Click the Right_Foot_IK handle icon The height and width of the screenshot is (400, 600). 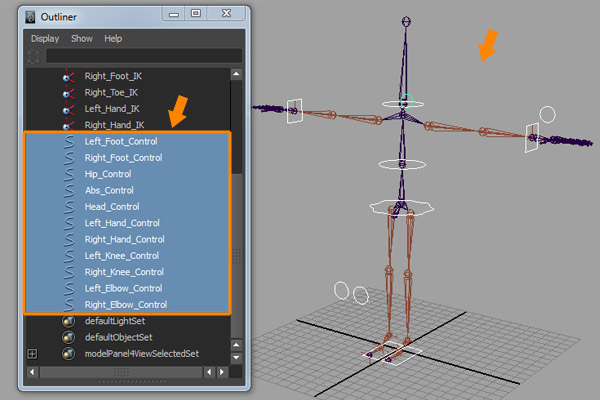click(68, 76)
